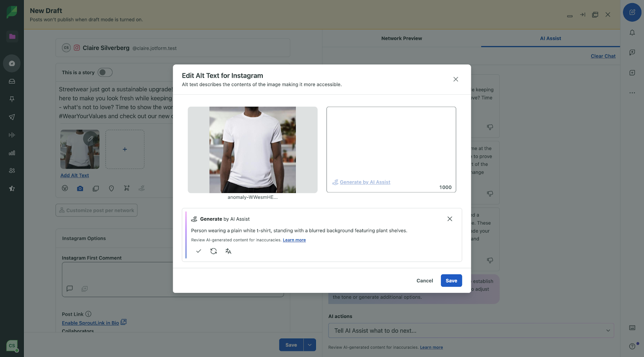Thumbs down the first AI chat reply

coord(490,127)
